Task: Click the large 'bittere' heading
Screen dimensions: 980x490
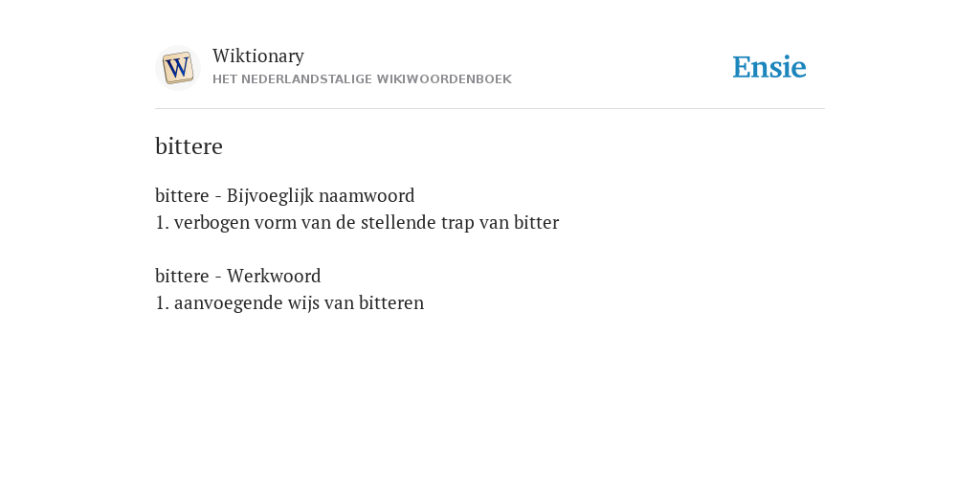Action: tap(189, 146)
